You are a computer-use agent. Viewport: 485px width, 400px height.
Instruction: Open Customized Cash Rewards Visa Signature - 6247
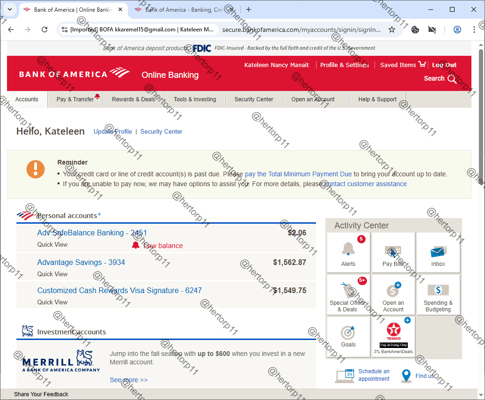tap(119, 290)
